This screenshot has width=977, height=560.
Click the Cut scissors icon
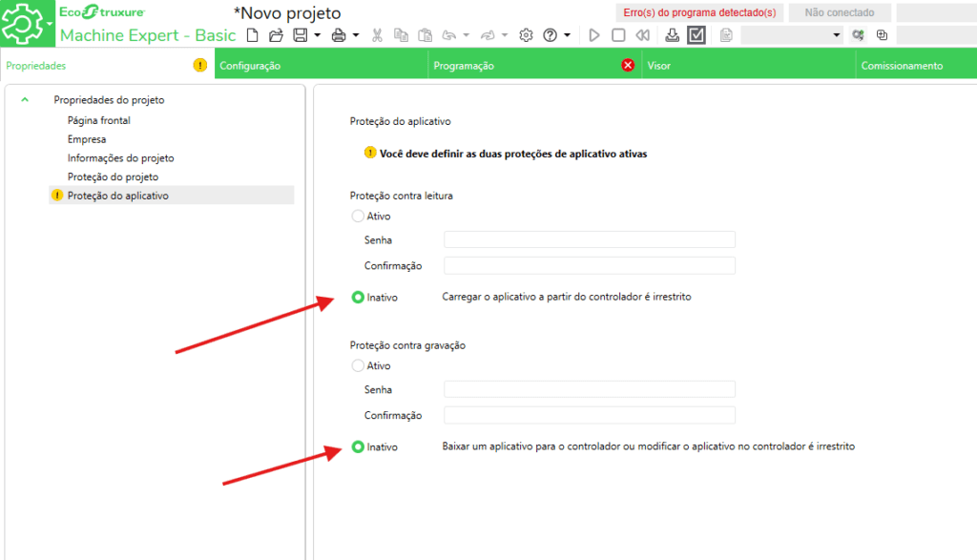tap(377, 35)
